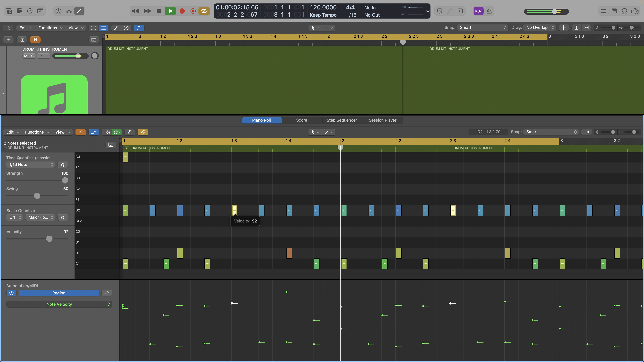
Task: Switch to Score tab
Action: [x=302, y=120]
